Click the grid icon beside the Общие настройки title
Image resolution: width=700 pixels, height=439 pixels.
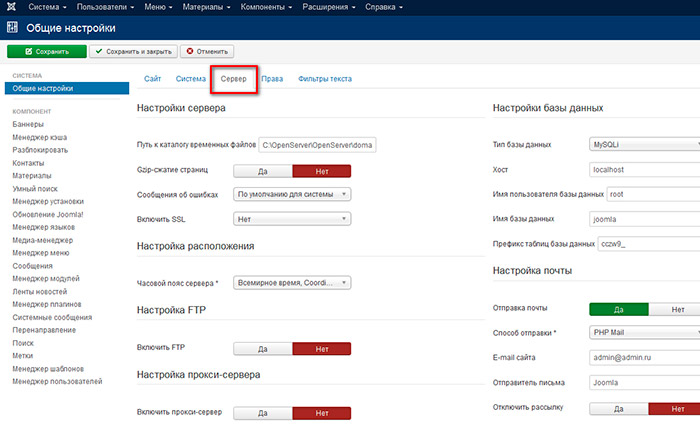12,28
